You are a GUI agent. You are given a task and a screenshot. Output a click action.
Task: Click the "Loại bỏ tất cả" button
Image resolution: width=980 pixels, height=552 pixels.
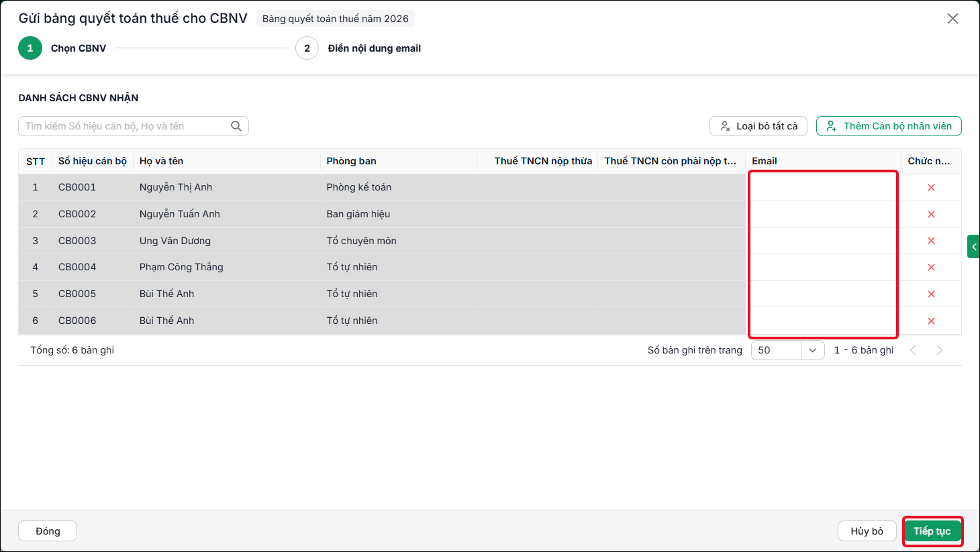point(758,126)
